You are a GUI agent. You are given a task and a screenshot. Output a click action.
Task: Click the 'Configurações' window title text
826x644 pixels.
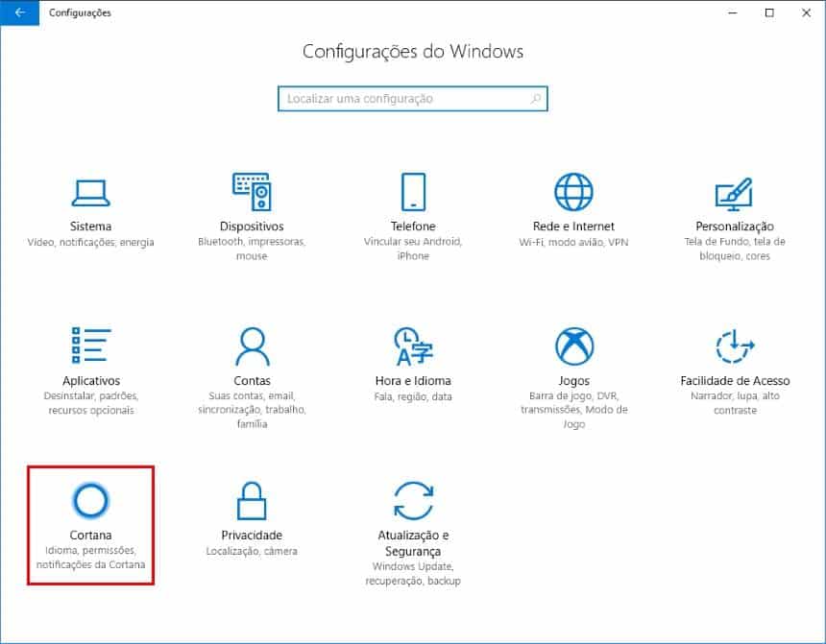tap(80, 12)
